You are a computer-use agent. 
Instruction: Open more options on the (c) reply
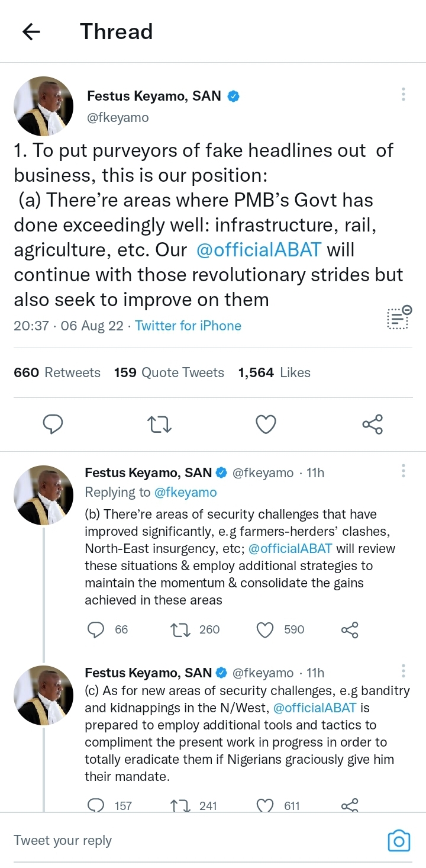tap(403, 671)
